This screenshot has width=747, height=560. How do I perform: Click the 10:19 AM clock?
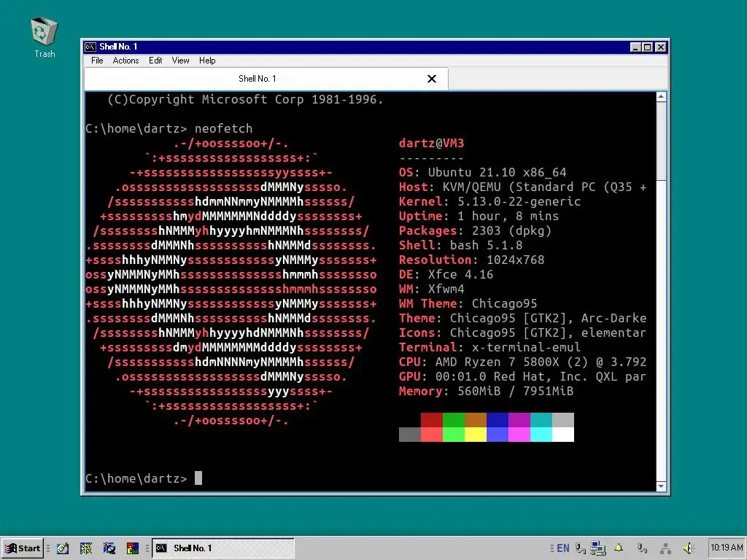(727, 548)
